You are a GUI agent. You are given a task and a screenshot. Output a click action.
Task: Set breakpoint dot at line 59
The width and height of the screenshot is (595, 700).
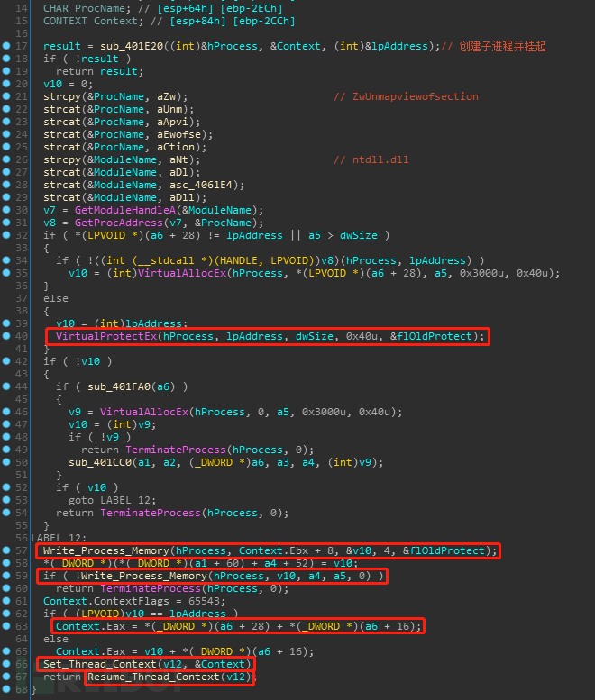6,576
